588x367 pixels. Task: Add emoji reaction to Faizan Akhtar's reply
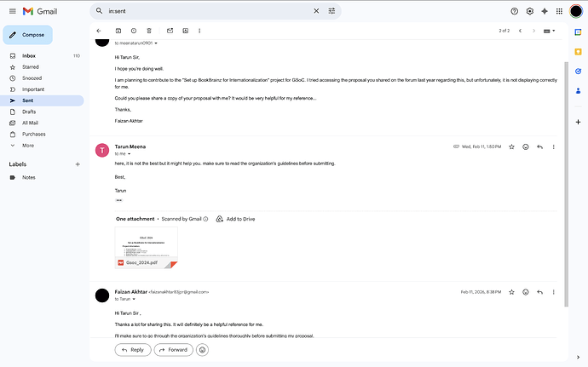526,292
